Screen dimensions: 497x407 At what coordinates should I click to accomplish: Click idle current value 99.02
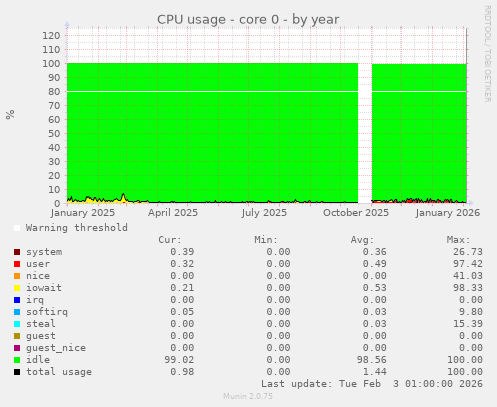(179, 360)
